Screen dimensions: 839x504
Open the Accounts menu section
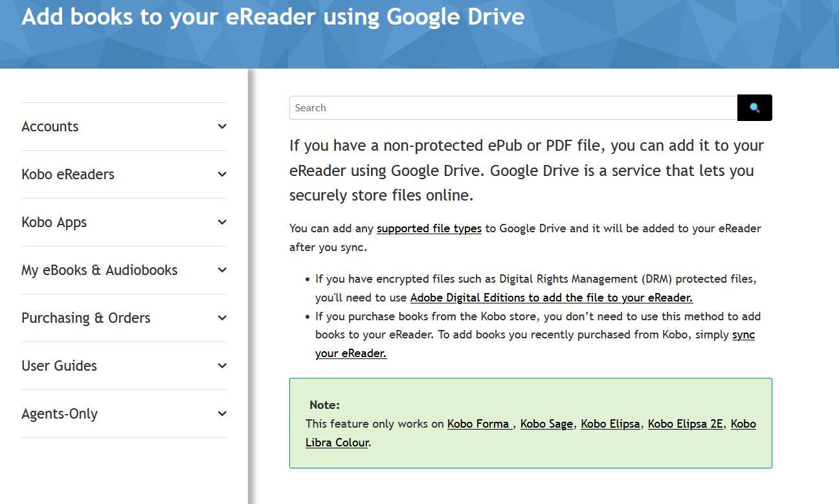point(50,127)
